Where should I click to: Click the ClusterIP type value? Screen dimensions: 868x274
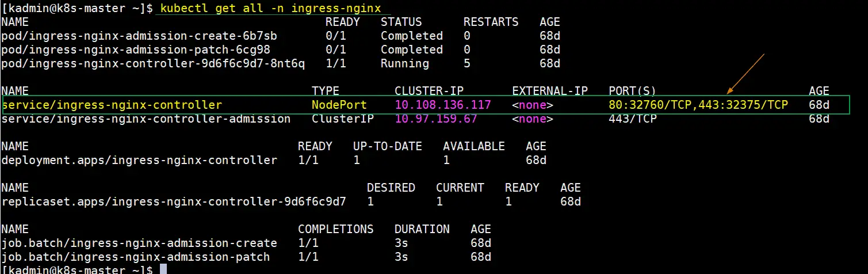(343, 119)
